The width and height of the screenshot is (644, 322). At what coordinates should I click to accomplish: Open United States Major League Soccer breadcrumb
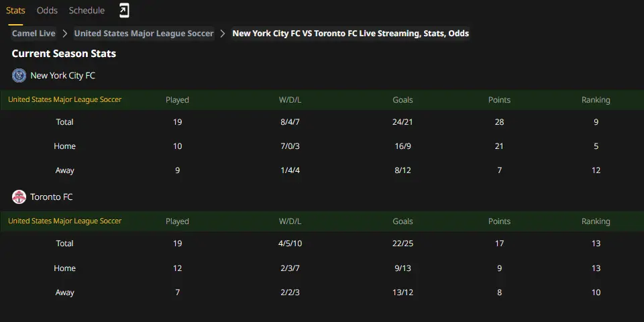coord(144,34)
